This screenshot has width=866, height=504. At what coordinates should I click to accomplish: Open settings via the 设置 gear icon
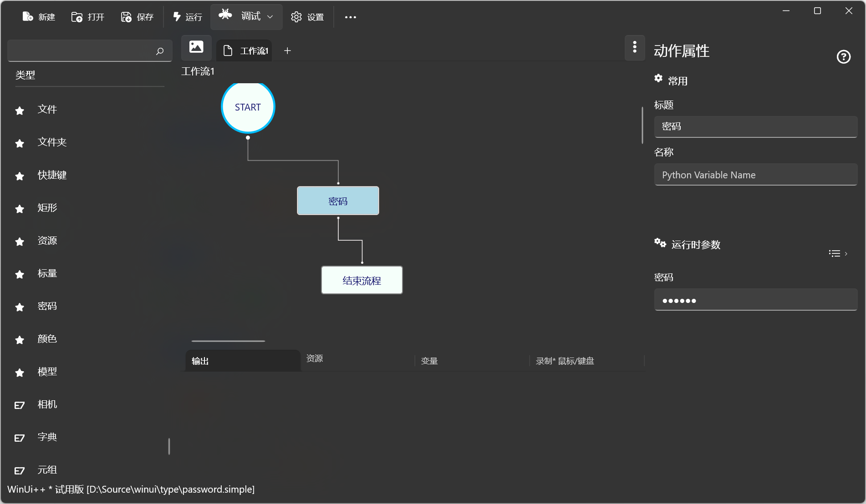pyautogui.click(x=296, y=17)
